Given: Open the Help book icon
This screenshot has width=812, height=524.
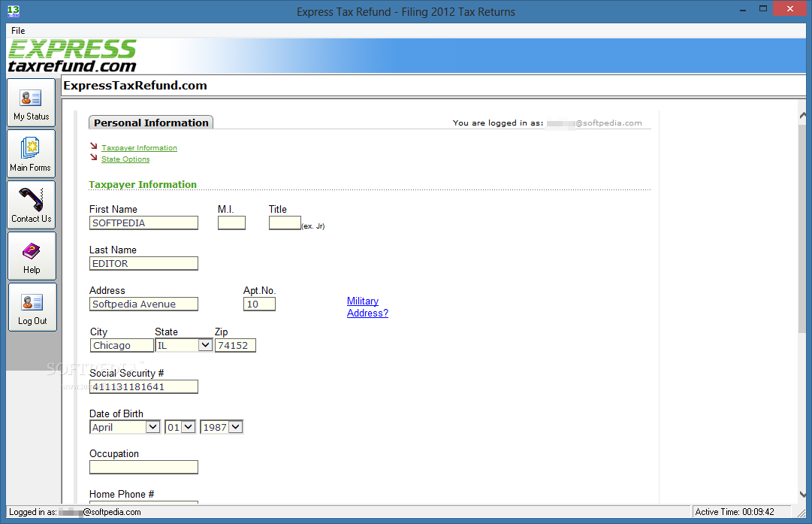Looking at the screenshot, I should click(x=31, y=251).
